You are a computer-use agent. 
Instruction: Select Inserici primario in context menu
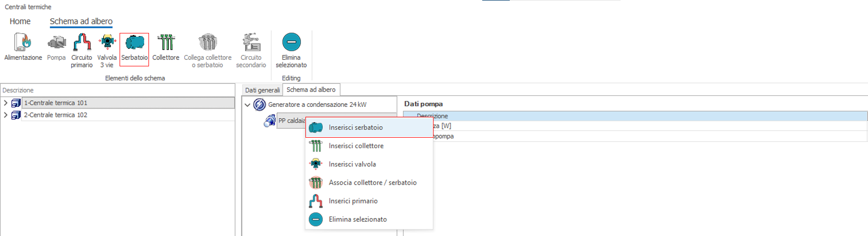[x=353, y=201]
